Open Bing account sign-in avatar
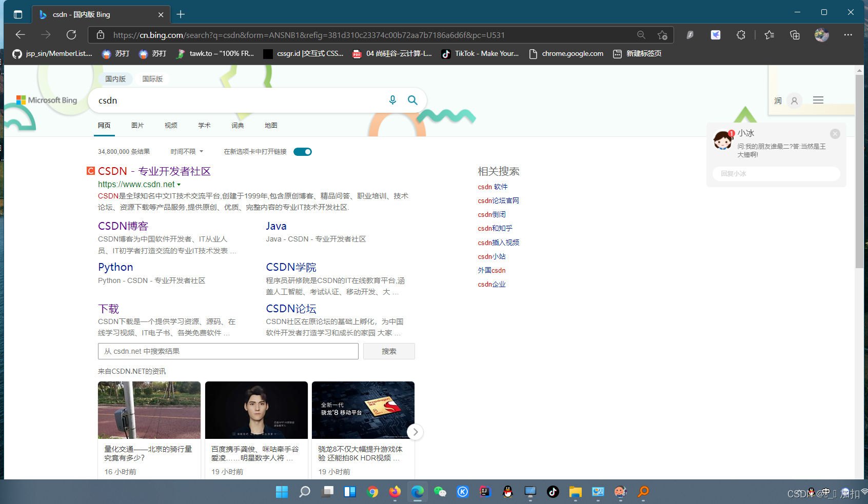The image size is (868, 504). click(x=794, y=100)
